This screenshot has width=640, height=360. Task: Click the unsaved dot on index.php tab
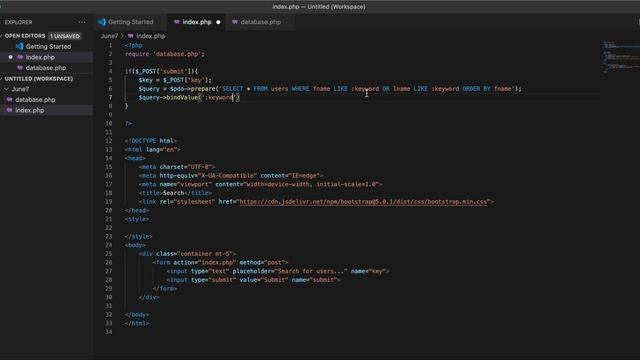tap(218, 22)
